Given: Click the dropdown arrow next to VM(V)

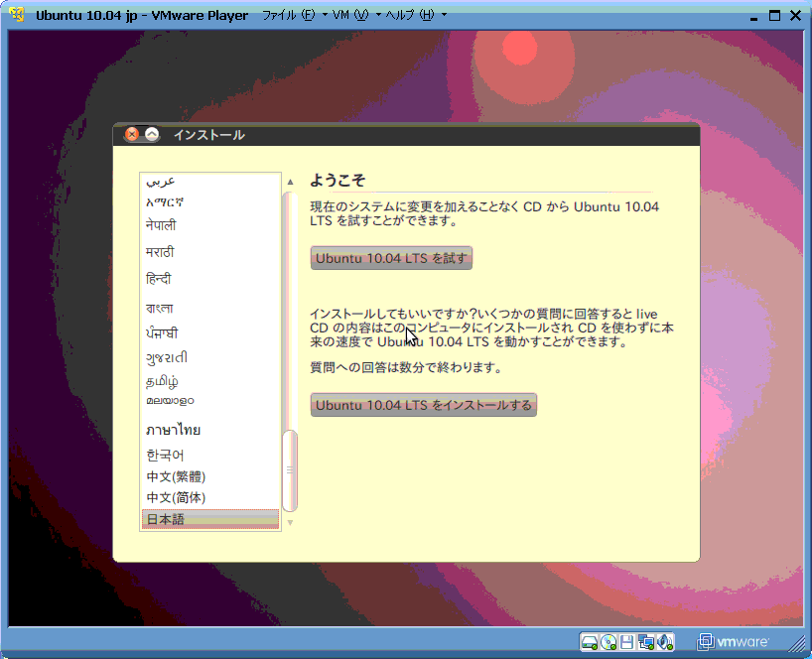Looking at the screenshot, I should [x=378, y=15].
